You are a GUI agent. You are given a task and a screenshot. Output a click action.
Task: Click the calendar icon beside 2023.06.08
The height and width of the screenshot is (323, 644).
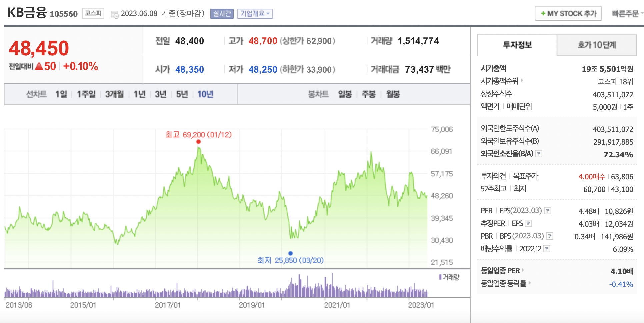115,14
